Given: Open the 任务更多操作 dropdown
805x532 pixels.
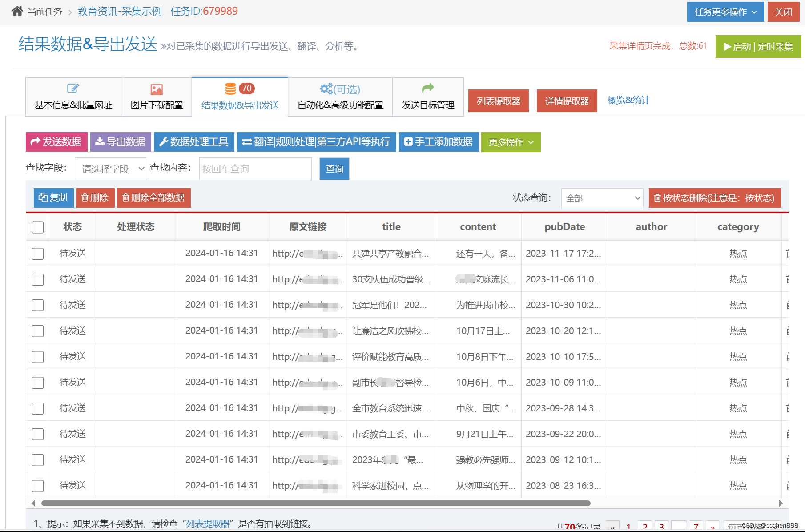Looking at the screenshot, I should coord(725,12).
